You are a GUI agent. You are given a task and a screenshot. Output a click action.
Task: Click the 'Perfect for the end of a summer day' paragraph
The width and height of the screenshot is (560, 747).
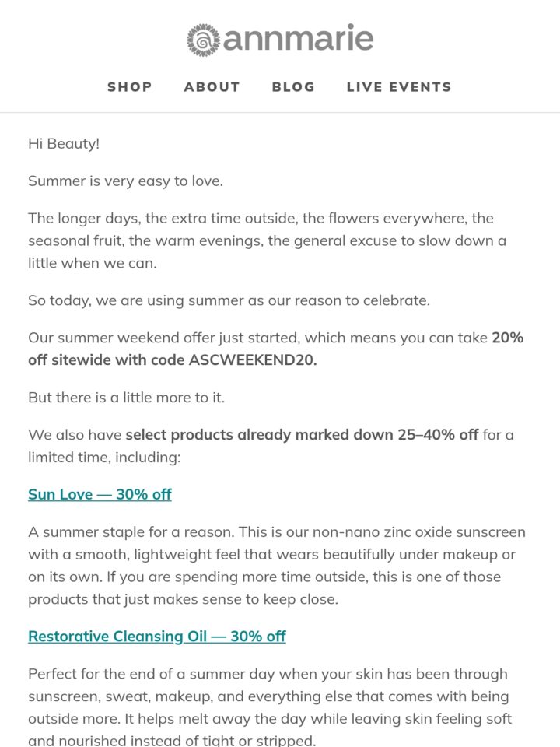[270, 707]
